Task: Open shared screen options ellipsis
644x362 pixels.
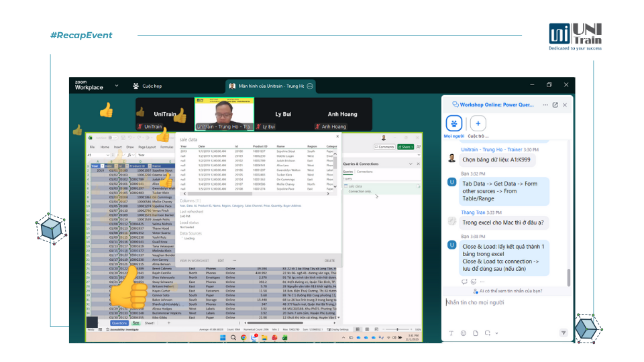Action: pos(310,86)
